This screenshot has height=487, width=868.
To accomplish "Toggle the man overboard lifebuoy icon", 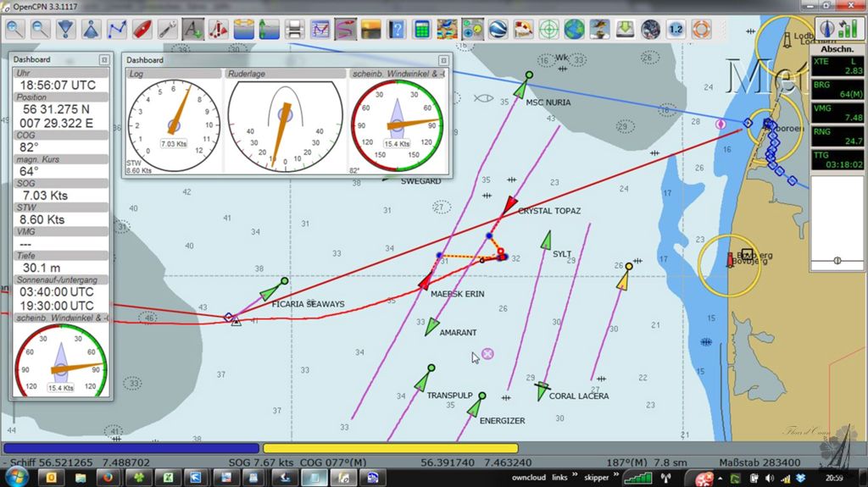I will coord(701,29).
